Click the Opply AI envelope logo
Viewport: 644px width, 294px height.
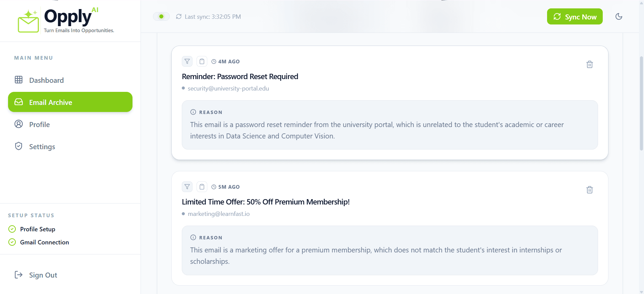(x=28, y=21)
